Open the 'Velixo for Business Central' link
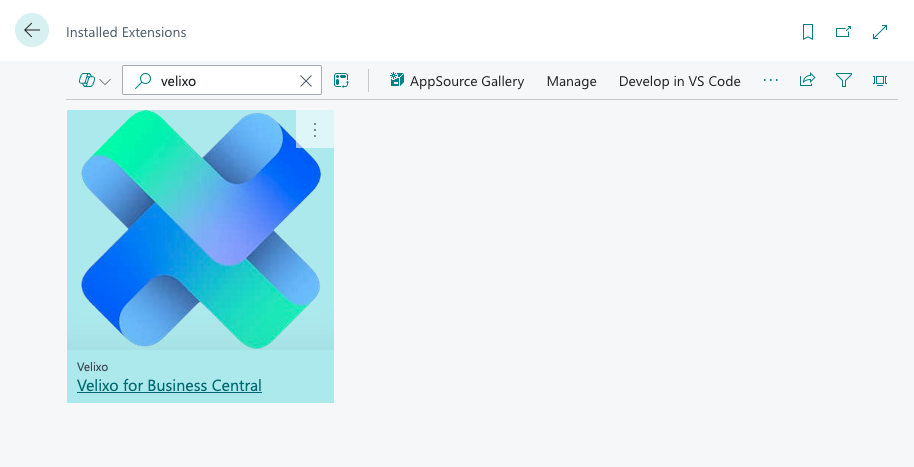The width and height of the screenshot is (914, 467). (x=169, y=385)
